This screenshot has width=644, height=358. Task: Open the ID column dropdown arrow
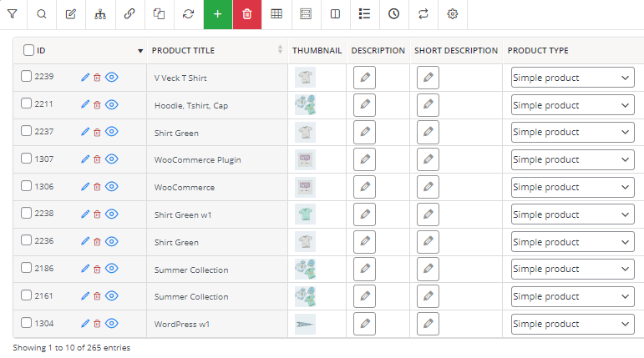point(140,51)
